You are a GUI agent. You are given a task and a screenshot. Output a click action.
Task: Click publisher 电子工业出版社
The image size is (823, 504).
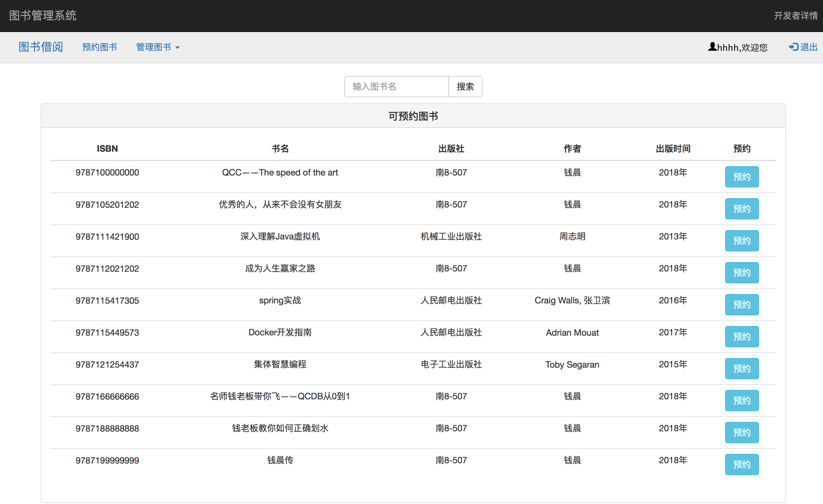point(451,365)
